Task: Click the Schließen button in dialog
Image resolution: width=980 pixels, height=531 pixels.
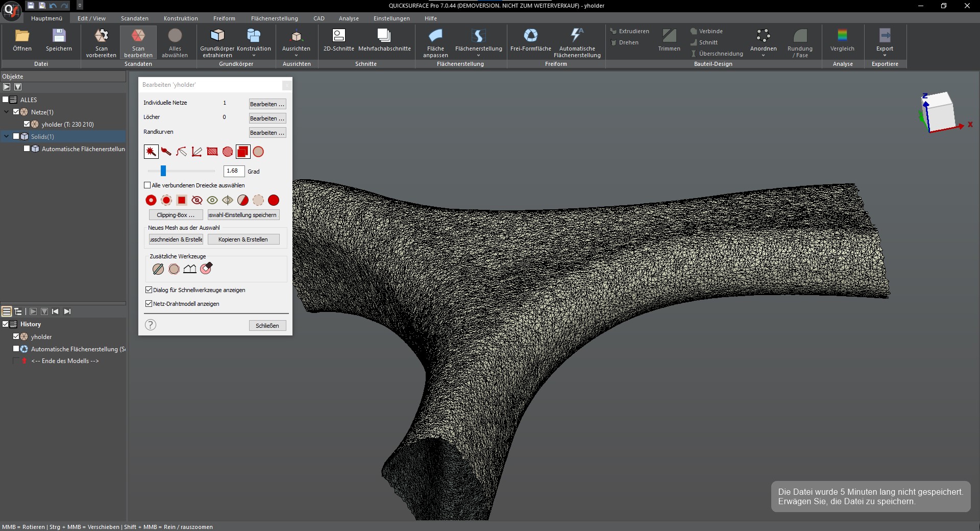Action: (267, 326)
